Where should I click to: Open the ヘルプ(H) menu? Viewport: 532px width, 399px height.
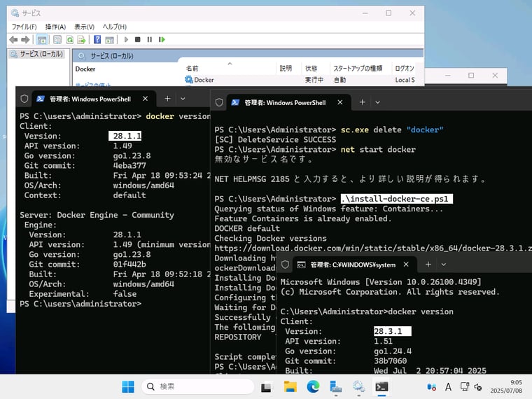[115, 27]
